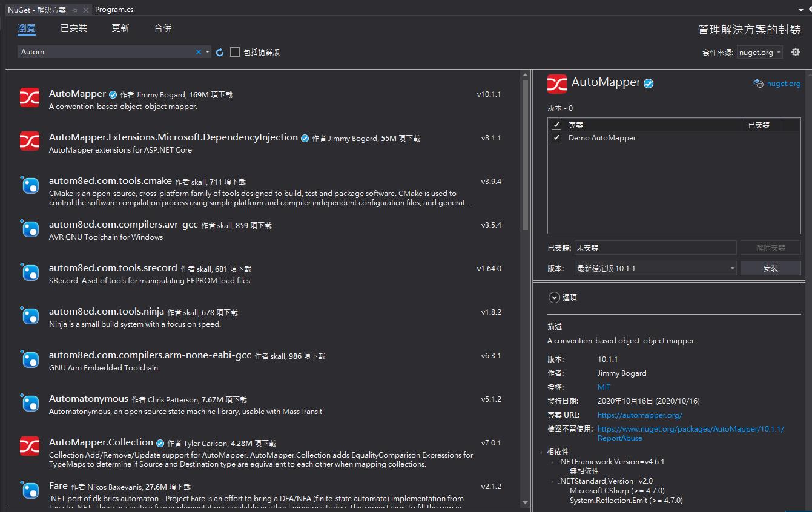Close the NuGet solution tab
812x512 pixels.
coord(86,10)
